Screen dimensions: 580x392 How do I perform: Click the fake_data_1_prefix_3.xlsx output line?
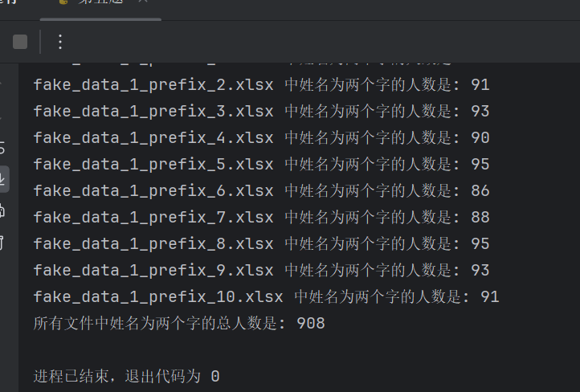point(261,111)
